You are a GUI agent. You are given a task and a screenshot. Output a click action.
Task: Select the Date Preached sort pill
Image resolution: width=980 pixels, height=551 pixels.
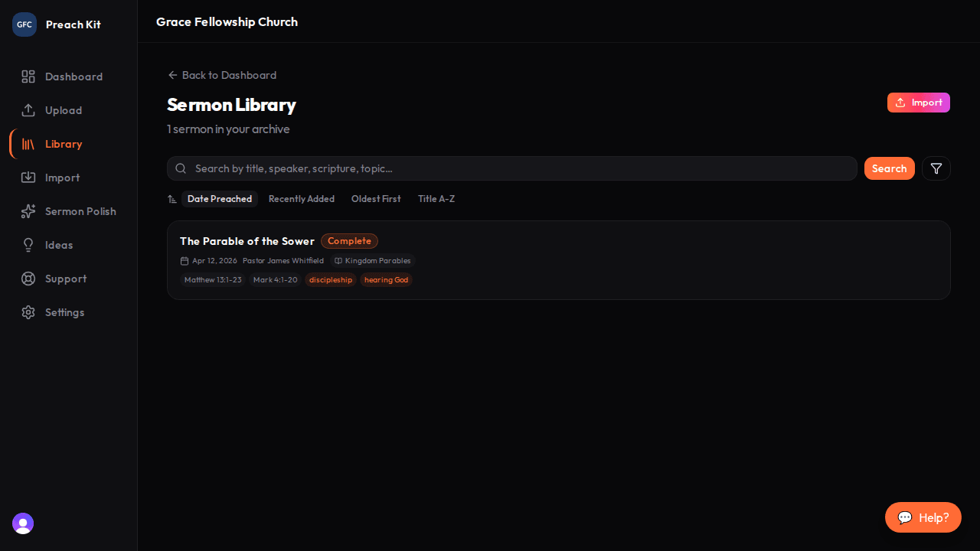point(220,199)
